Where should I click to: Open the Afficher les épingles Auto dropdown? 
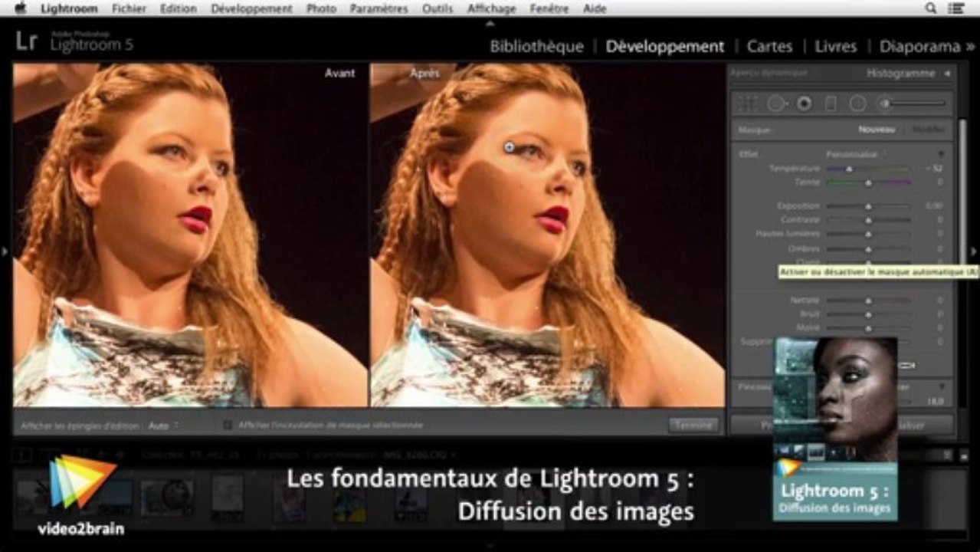(163, 425)
